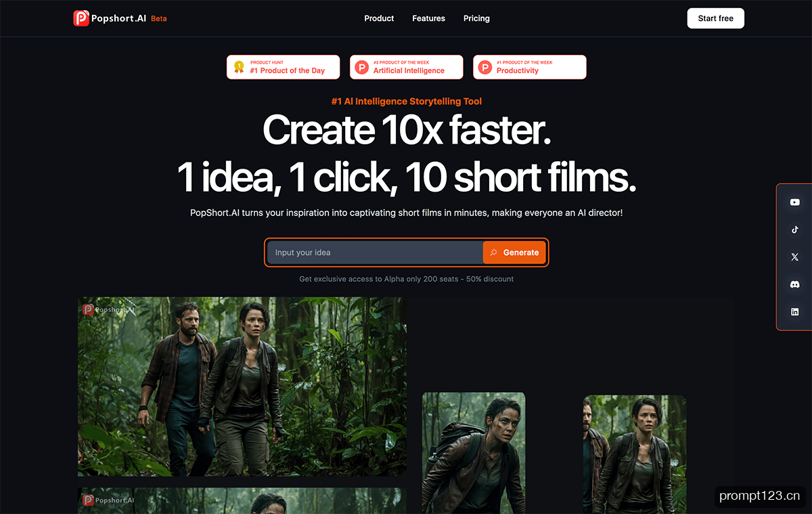Open LinkedIn link in side panel
The height and width of the screenshot is (514, 812).
point(794,312)
